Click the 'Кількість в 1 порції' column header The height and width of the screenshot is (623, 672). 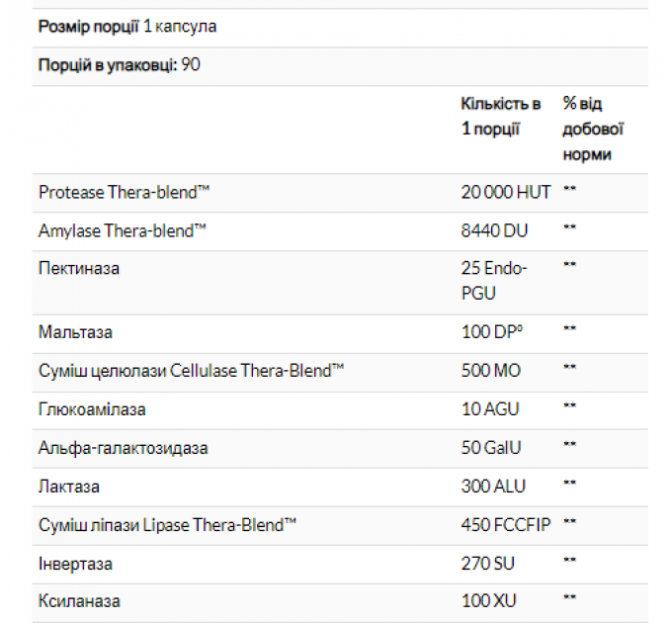click(501, 117)
